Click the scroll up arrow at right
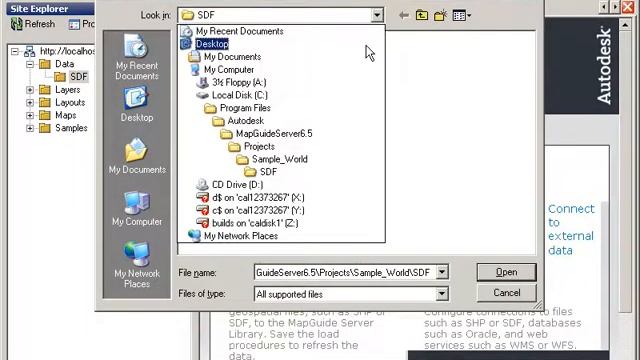 (625, 25)
